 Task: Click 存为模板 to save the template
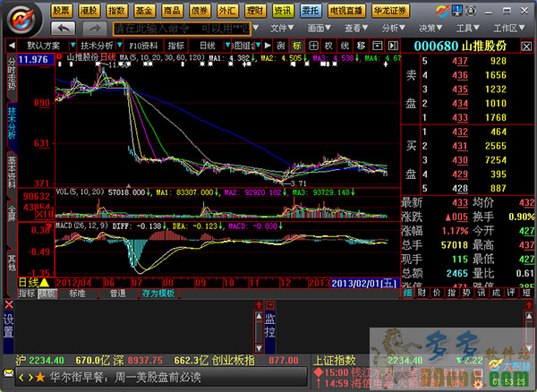pos(158,294)
